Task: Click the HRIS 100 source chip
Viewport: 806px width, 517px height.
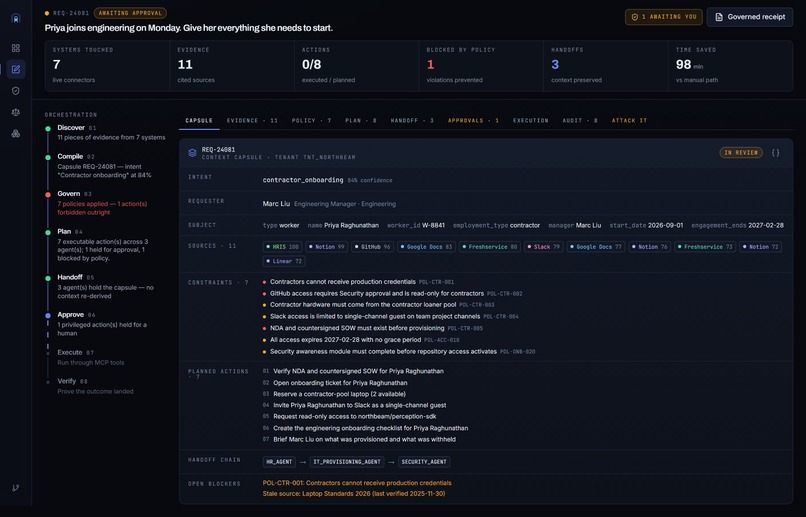Action: (282, 247)
